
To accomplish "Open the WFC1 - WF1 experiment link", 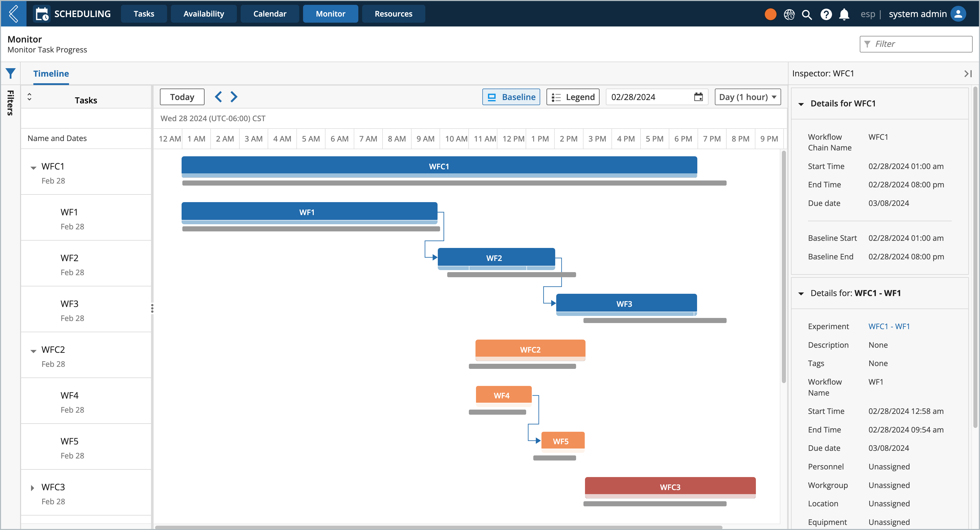I will point(889,326).
